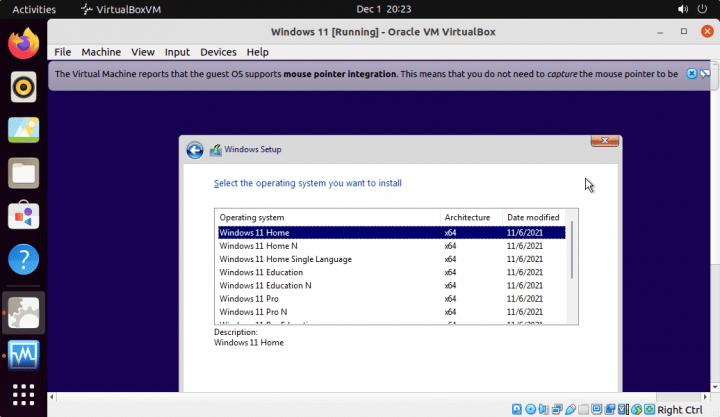The width and height of the screenshot is (720, 417).
Task: Select Windows 11 Home in the list
Action: (x=392, y=232)
